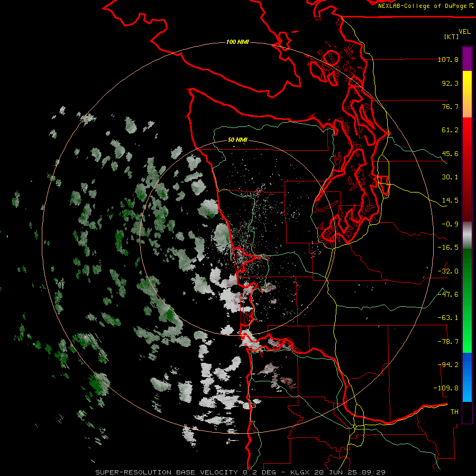
Task: Click the -94.2 velocity scale value
Action: tap(448, 365)
